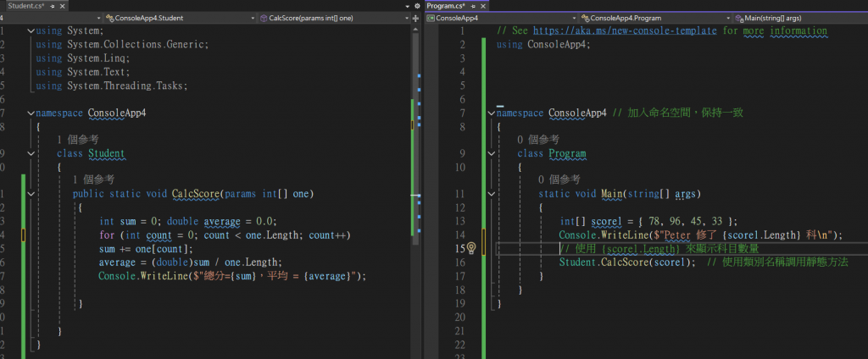This screenshot has height=359, width=868.
Task: Click the ConsoleApp4 namespace name in Student.cs
Action: 117,113
